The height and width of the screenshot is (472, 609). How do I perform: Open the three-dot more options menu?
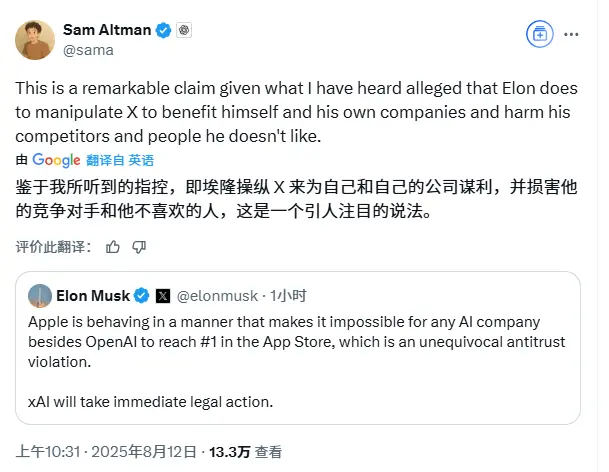[x=570, y=33]
